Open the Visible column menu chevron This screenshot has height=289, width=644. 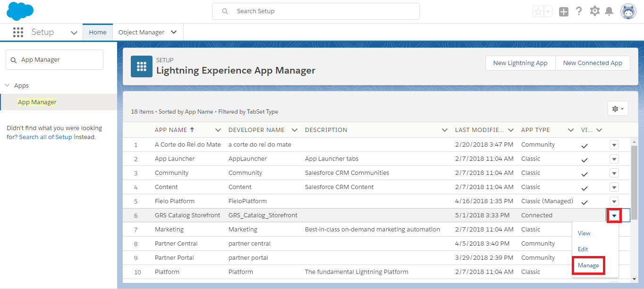599,130
